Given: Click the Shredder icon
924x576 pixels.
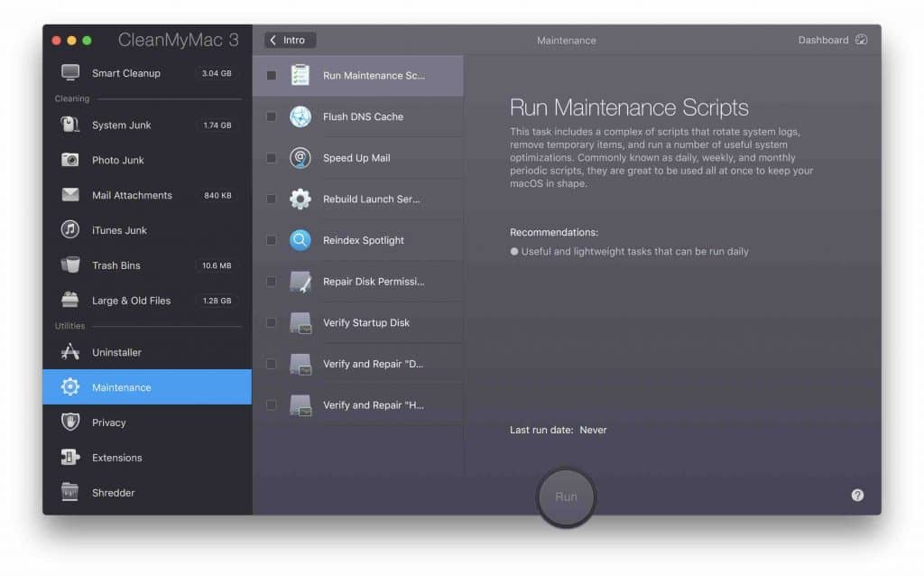Looking at the screenshot, I should [70, 492].
